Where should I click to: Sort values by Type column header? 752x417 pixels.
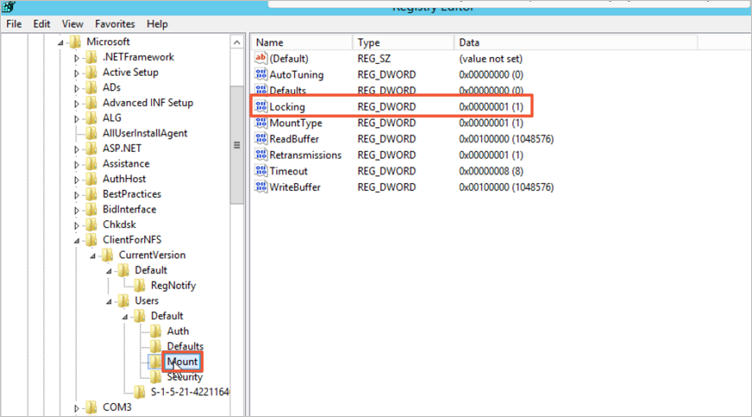403,42
